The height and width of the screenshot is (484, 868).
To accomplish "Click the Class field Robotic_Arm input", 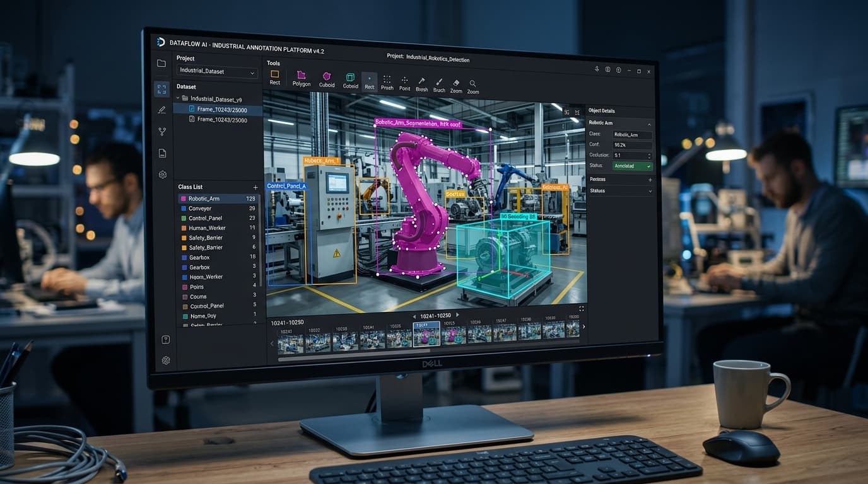I will (x=633, y=135).
